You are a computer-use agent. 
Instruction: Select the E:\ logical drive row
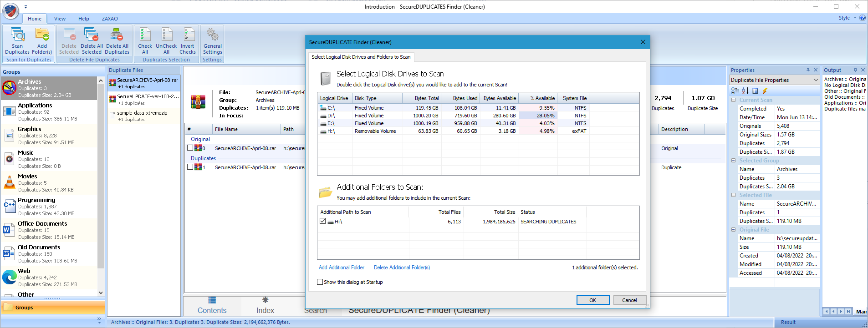click(478, 123)
